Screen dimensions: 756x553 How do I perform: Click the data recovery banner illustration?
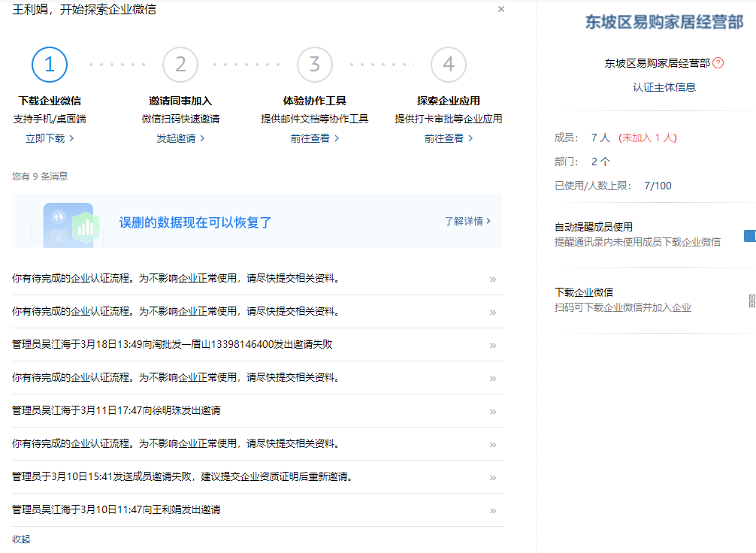71,225
